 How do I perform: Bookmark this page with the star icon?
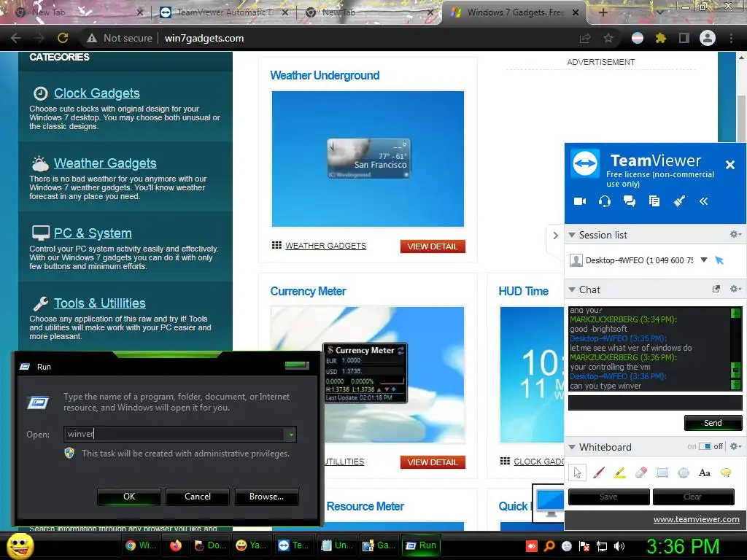tap(608, 38)
